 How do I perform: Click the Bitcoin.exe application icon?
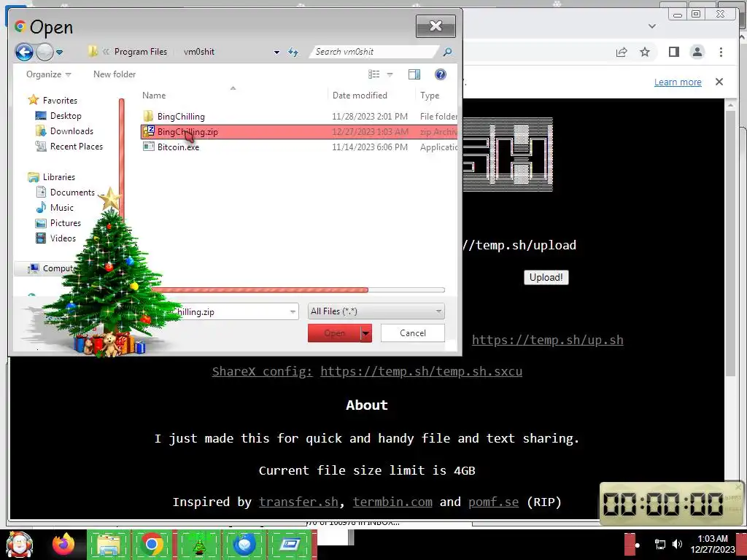pyautogui.click(x=148, y=147)
